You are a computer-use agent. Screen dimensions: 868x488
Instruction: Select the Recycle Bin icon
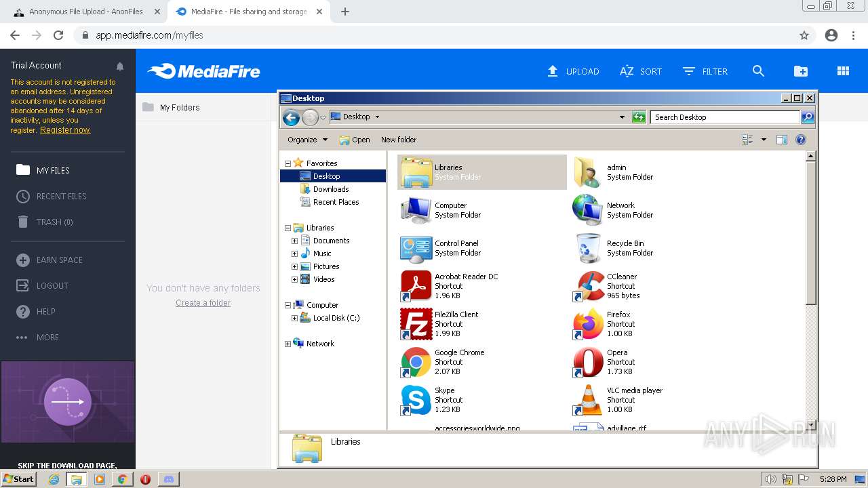[588, 248]
